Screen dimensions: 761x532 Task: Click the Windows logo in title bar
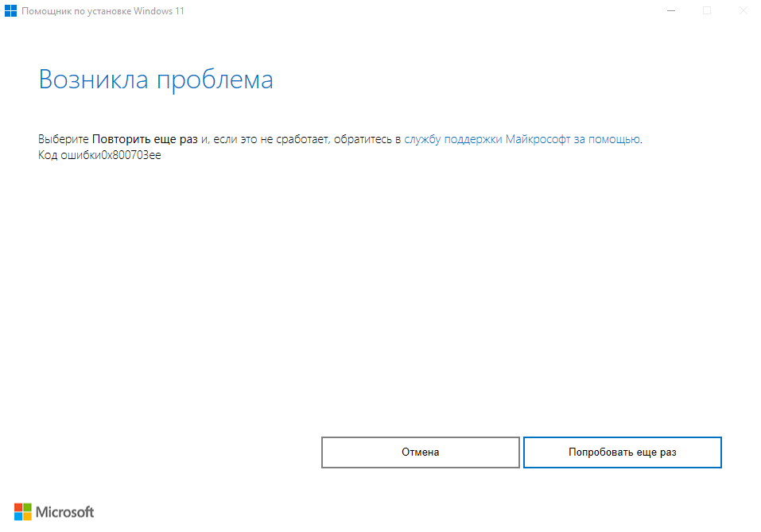(10, 10)
